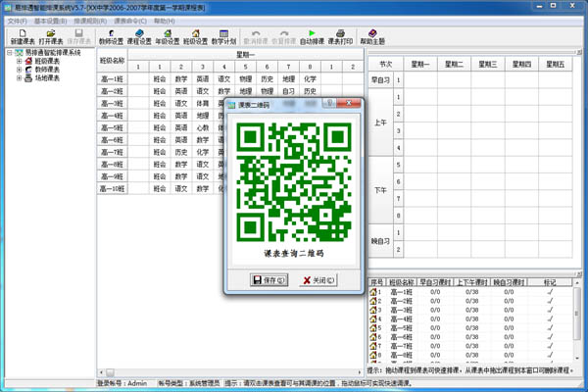Click the timetable grid horizontal scrollbar thumb
This screenshot has width=588, height=392.
coord(110,372)
